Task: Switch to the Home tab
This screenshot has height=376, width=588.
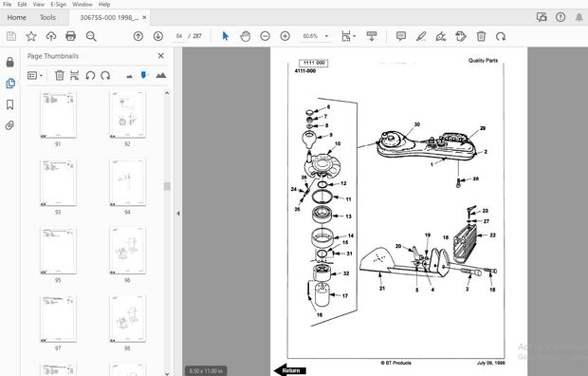Action: (16, 17)
